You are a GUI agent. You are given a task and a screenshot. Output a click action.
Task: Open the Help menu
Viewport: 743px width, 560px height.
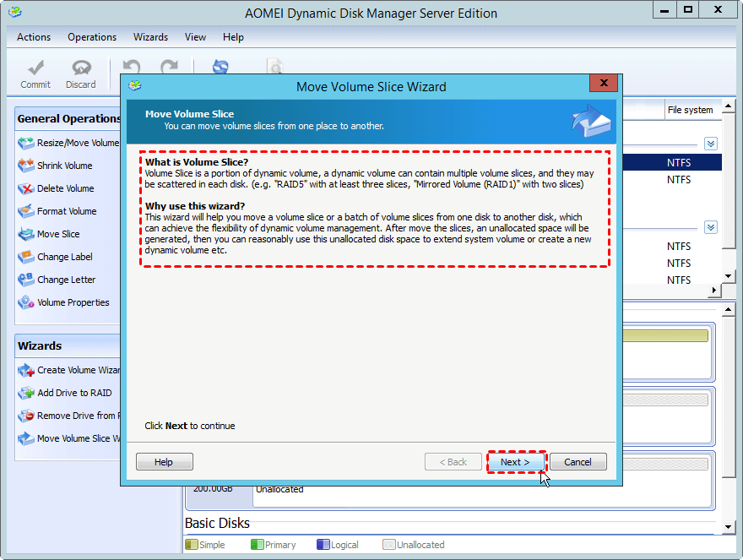tap(233, 37)
